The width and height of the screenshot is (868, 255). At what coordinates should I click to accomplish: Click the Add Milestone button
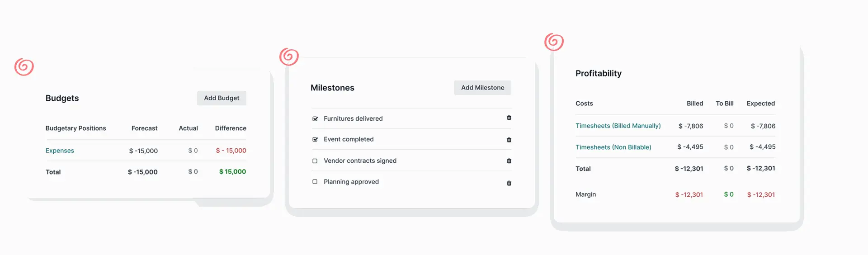click(x=482, y=88)
